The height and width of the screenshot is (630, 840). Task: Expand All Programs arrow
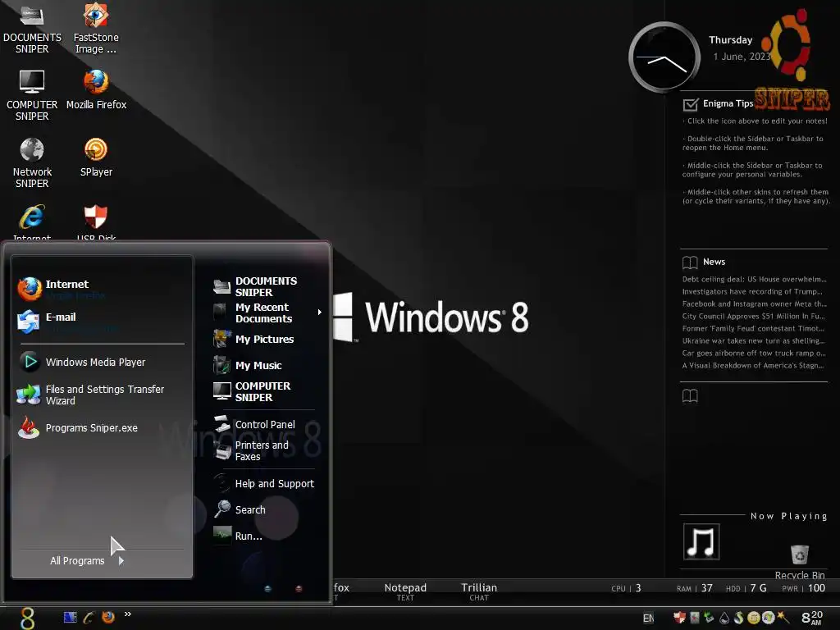point(121,561)
